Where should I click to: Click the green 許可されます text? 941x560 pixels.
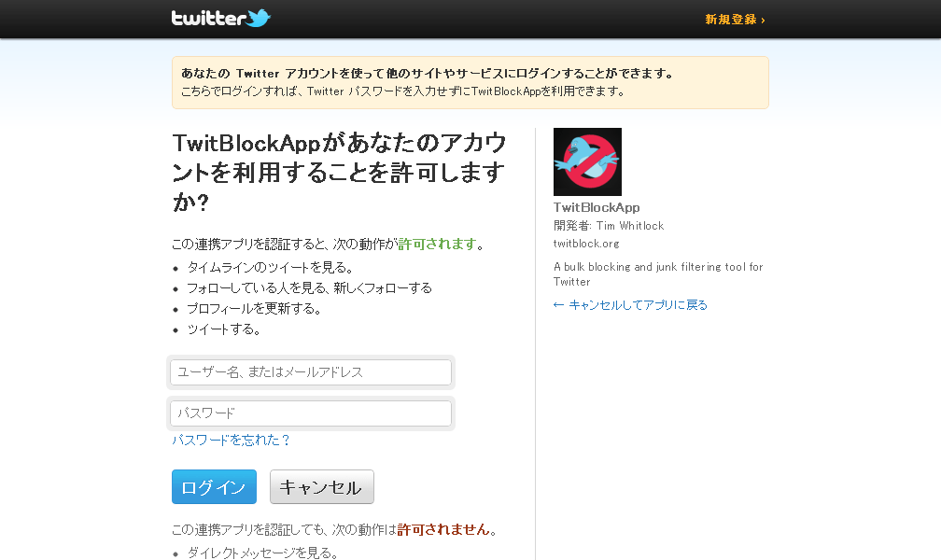click(438, 244)
